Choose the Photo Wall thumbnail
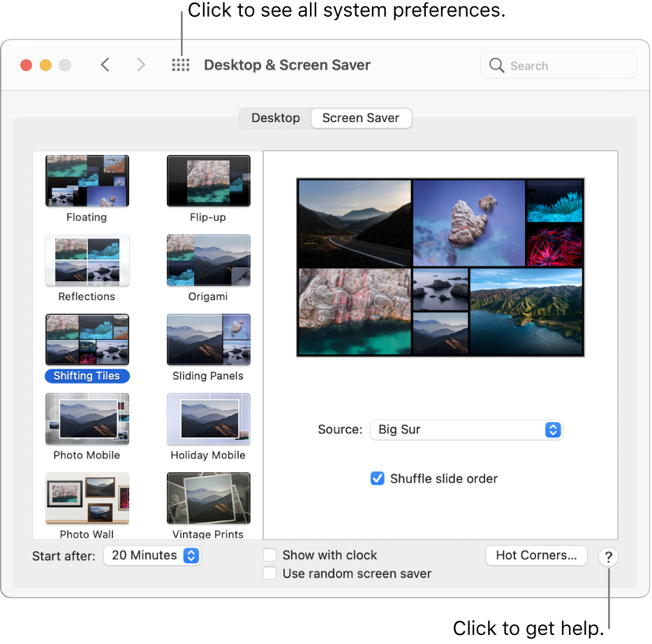The width and height of the screenshot is (652, 644). (x=87, y=498)
